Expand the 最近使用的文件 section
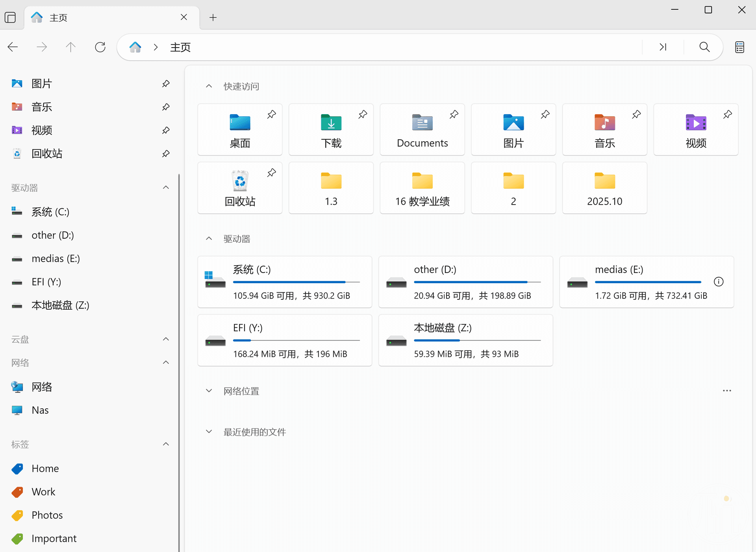The width and height of the screenshot is (756, 552). (x=209, y=432)
